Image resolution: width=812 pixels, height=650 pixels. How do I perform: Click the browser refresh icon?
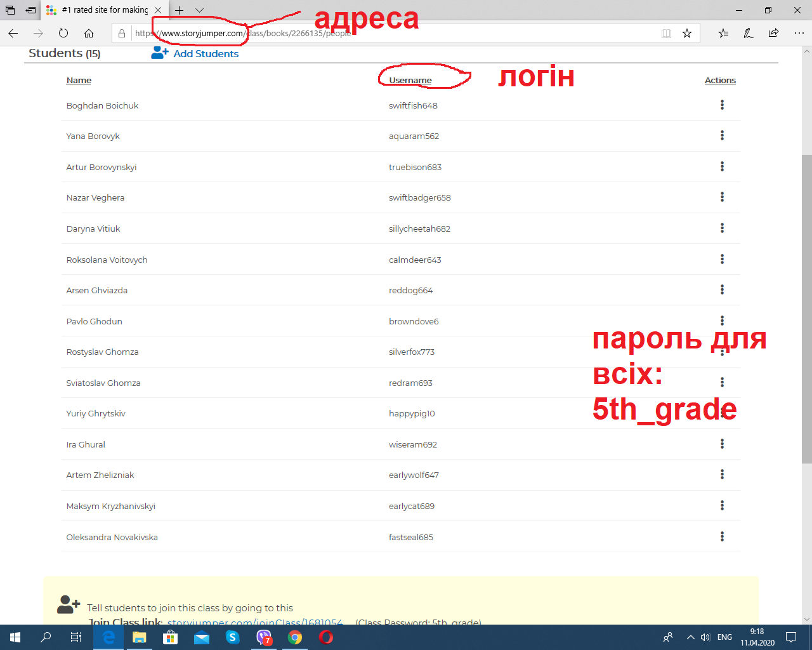pos(63,34)
